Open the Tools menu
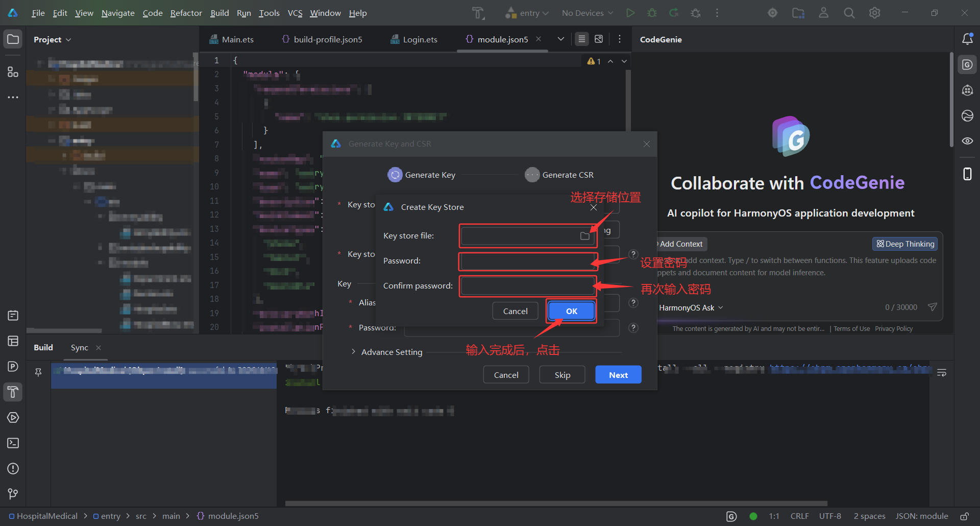 point(269,13)
